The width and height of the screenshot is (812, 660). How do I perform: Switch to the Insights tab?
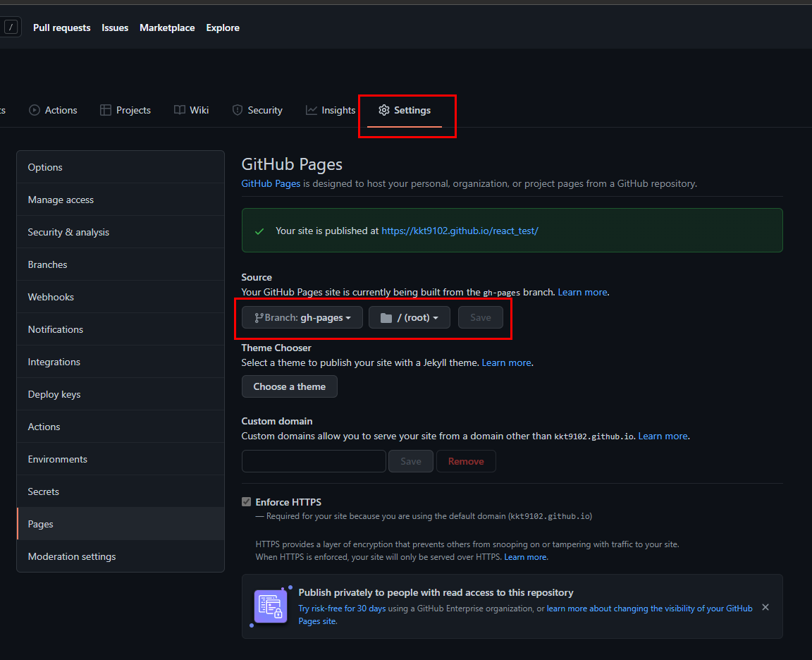point(331,110)
